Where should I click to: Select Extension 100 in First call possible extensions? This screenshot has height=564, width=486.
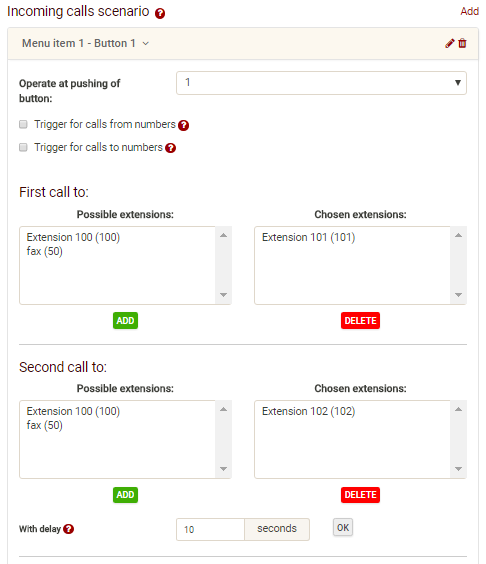[73, 237]
